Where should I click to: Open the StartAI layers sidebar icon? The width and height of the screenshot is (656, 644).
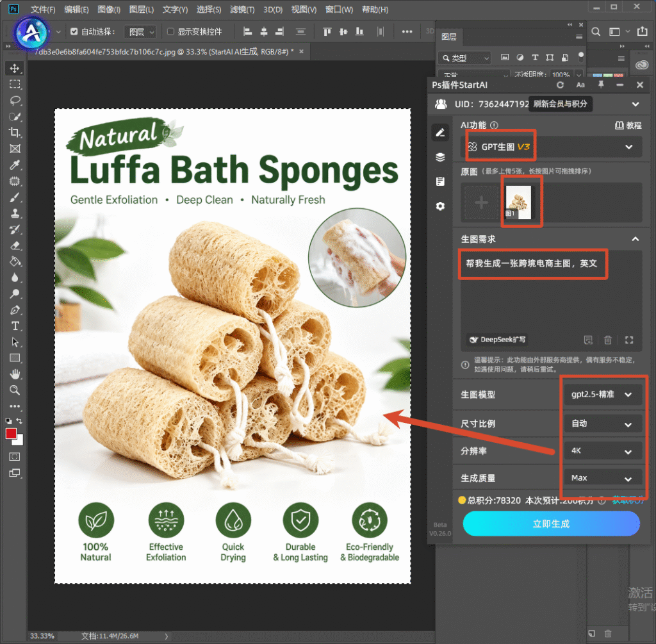coord(440,157)
